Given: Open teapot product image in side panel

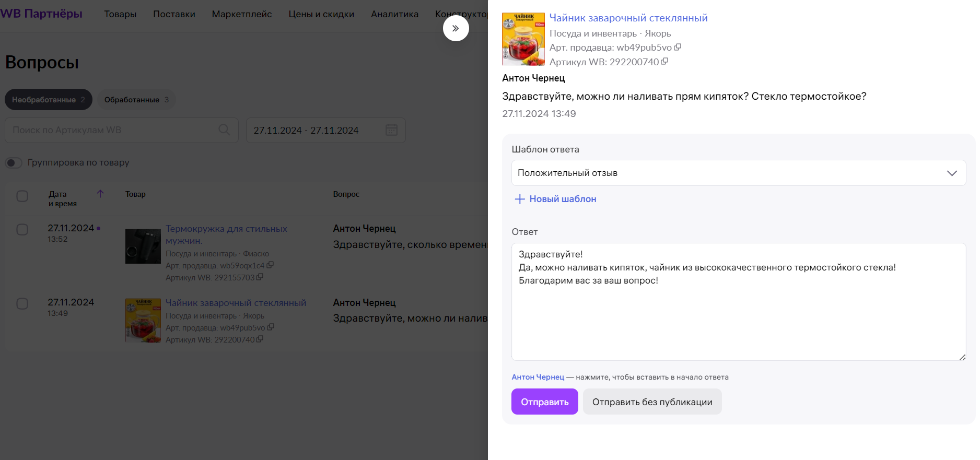Looking at the screenshot, I should point(523,39).
